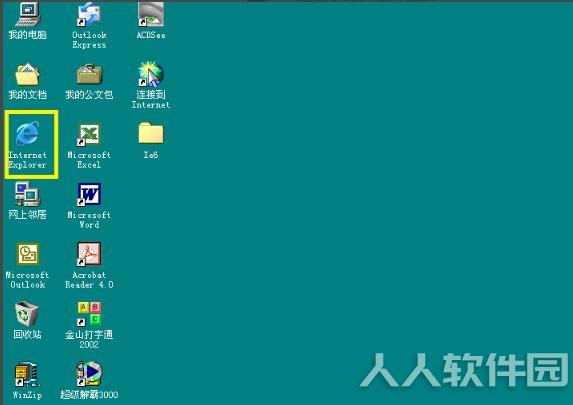This screenshot has width=573, height=405.
Task: Click the 连接到 Internet shortcut icon
Action: 151,75
